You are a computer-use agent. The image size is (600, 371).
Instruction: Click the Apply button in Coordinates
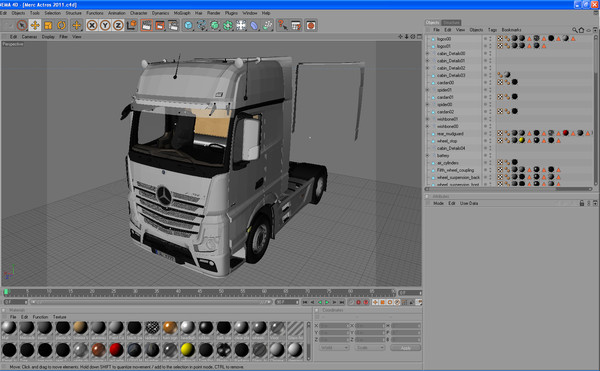click(x=405, y=348)
